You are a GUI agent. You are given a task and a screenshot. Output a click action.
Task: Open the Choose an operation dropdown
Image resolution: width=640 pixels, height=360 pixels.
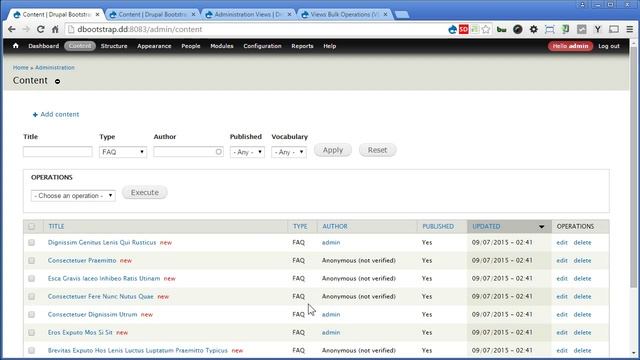[x=73, y=196]
